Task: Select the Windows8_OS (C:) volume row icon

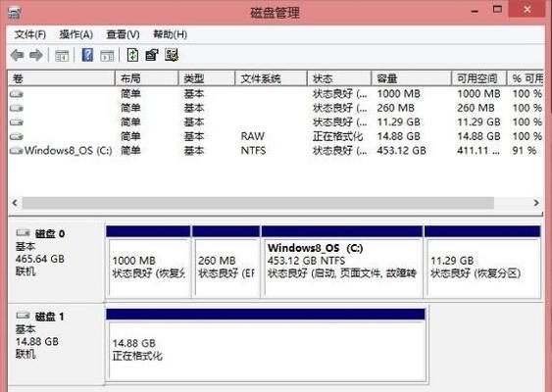Action: (x=16, y=151)
